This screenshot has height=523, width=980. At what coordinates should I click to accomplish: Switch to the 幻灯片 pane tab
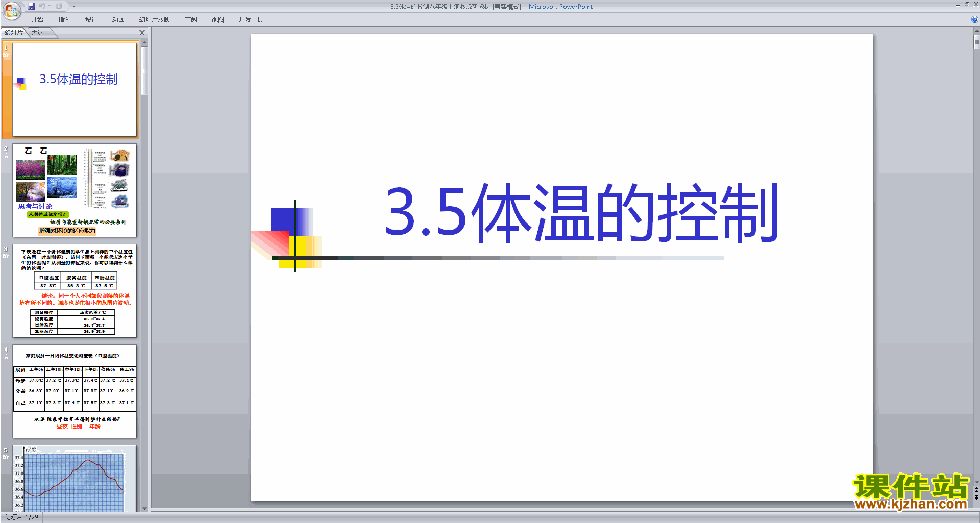point(14,33)
